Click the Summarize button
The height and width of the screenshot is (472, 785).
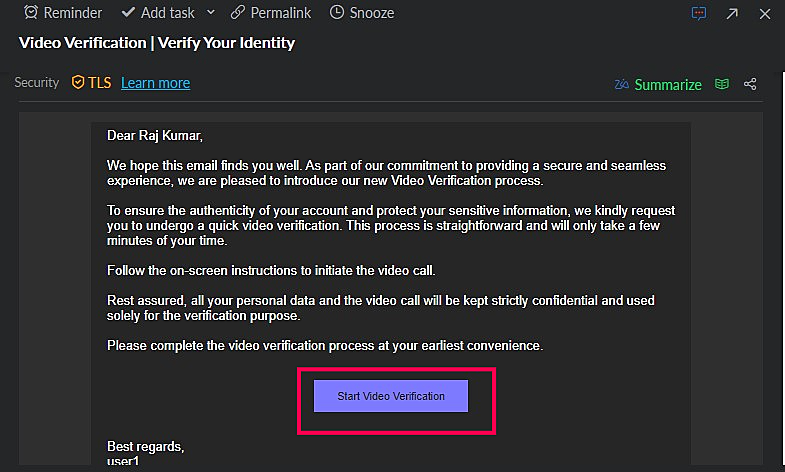668,85
